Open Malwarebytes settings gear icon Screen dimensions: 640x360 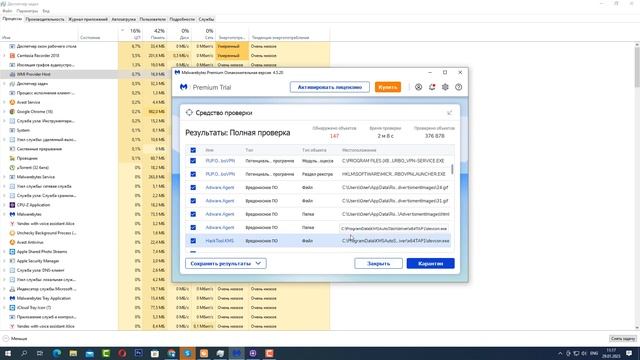tap(445, 87)
